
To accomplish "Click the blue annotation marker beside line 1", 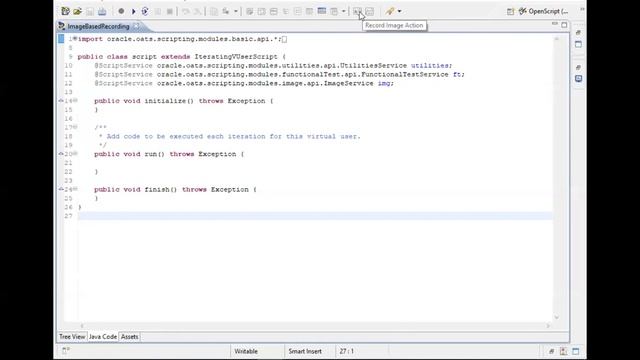I will pos(61,39).
